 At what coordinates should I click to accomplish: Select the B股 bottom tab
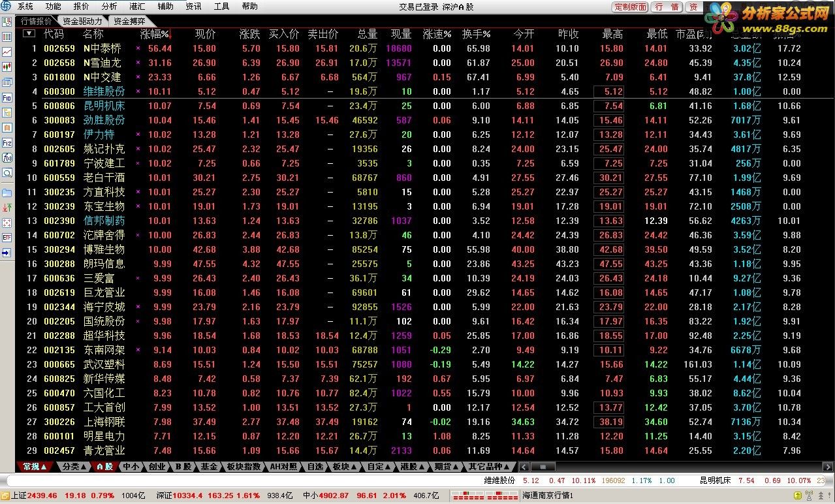click(183, 467)
